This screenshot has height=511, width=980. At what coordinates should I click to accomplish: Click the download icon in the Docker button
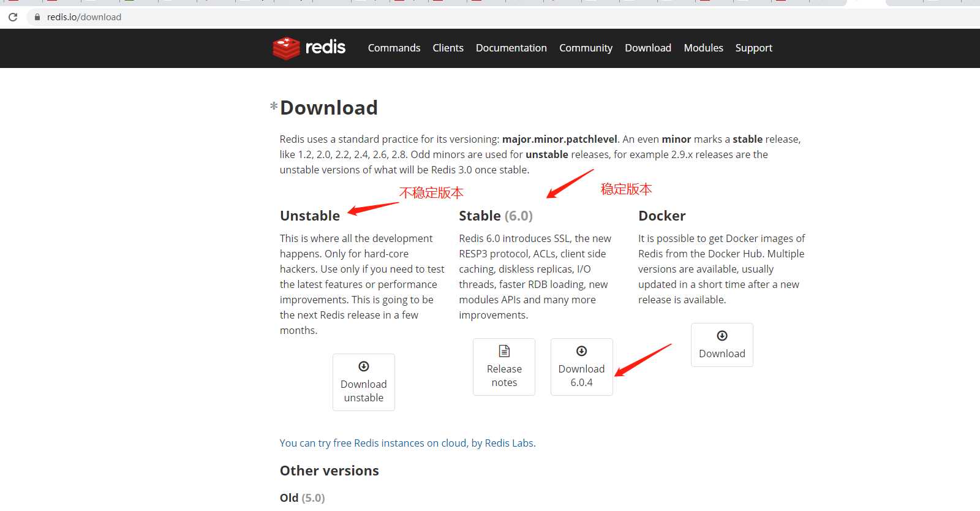click(x=722, y=336)
